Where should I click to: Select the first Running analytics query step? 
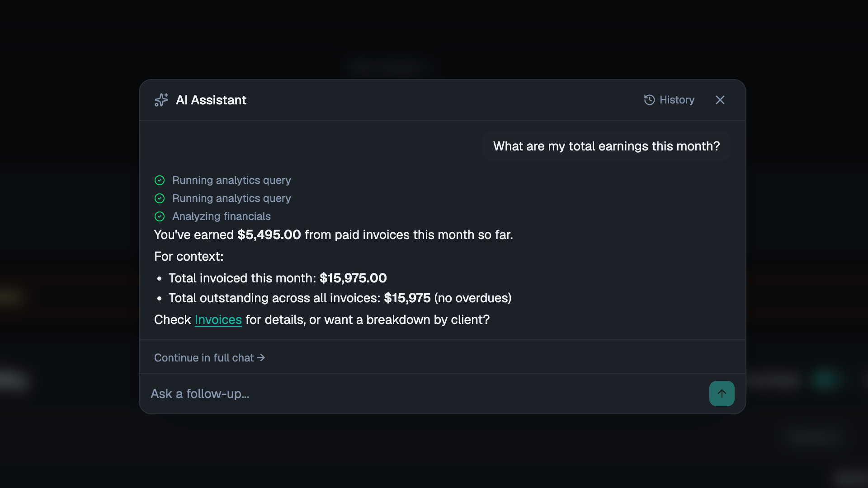(231, 180)
